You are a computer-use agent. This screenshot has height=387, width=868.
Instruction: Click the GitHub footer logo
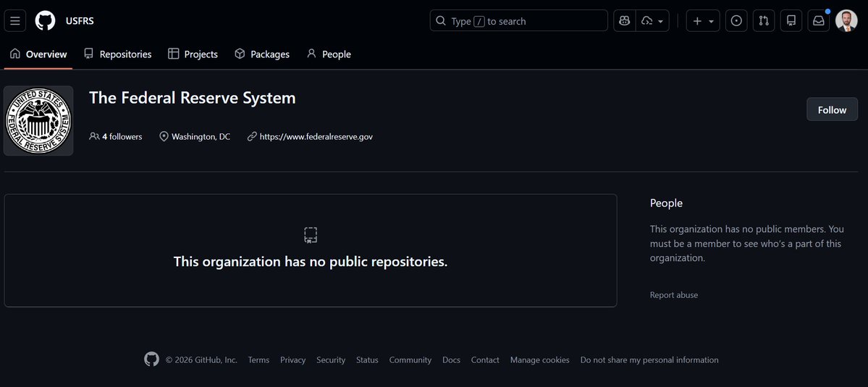click(152, 359)
